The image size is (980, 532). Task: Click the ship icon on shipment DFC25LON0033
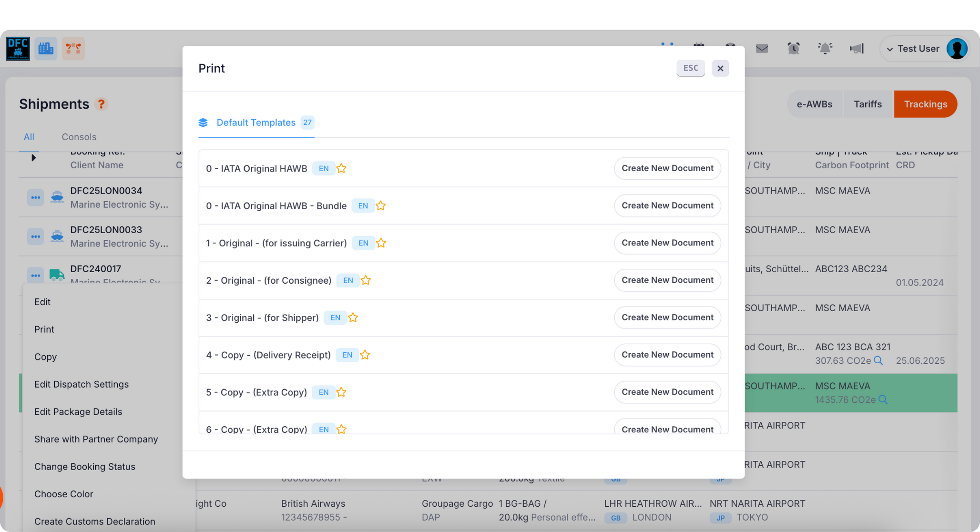(57, 236)
